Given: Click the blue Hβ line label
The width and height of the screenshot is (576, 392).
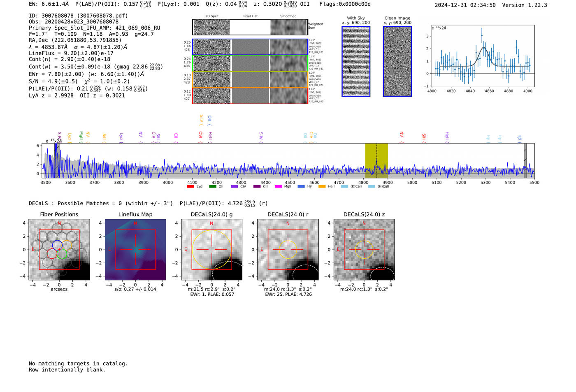Looking at the screenshot, I should 520,138.
